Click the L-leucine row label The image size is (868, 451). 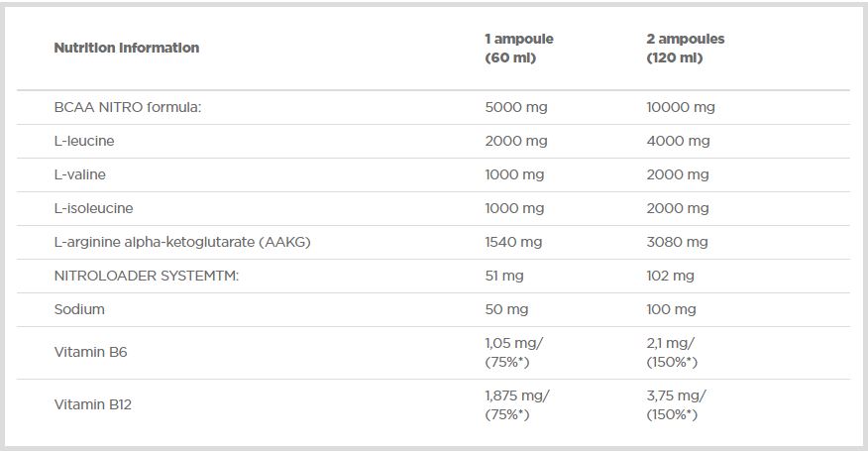click(84, 141)
